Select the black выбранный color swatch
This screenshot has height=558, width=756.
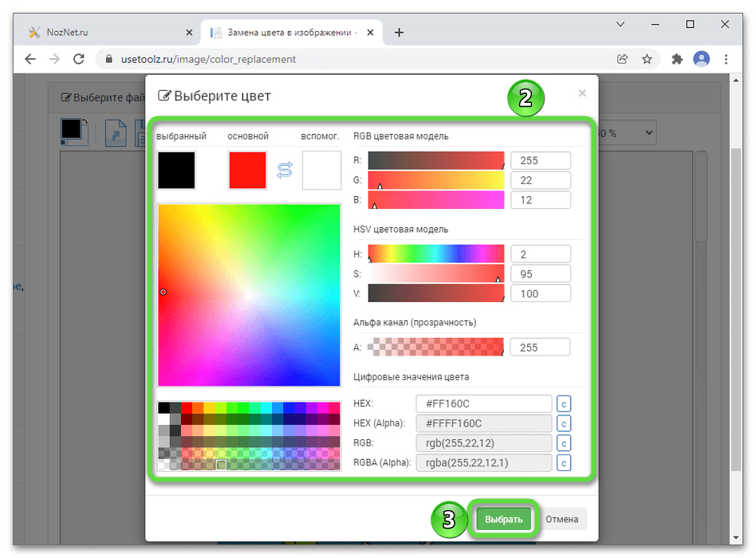176,170
